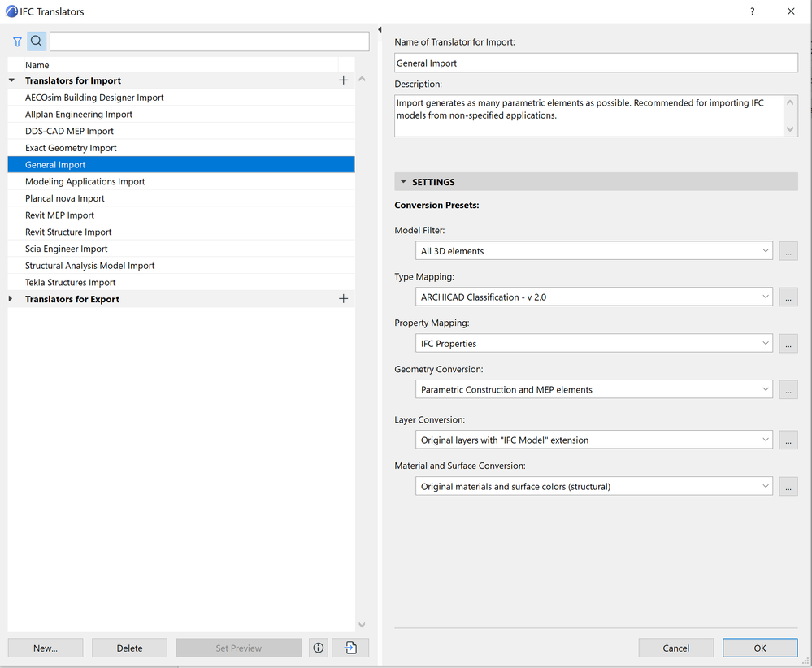Toggle the search magnifier icon
812x668 pixels.
coord(37,41)
